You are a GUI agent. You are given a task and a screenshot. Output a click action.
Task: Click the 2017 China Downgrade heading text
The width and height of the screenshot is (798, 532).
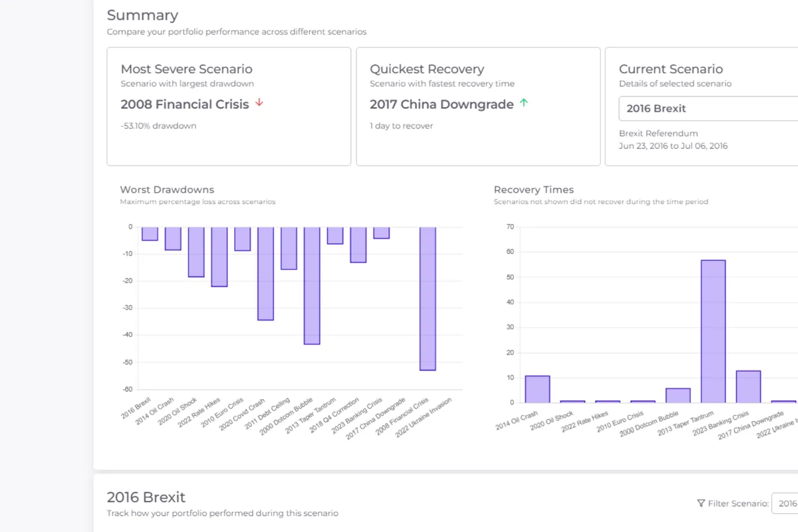pos(442,104)
